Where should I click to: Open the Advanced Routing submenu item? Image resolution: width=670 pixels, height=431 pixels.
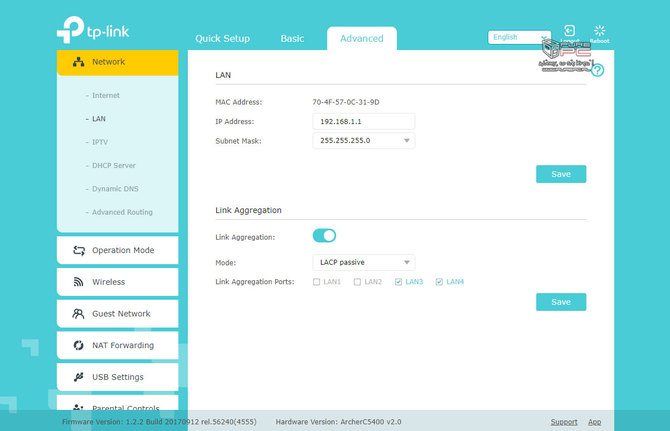point(122,212)
